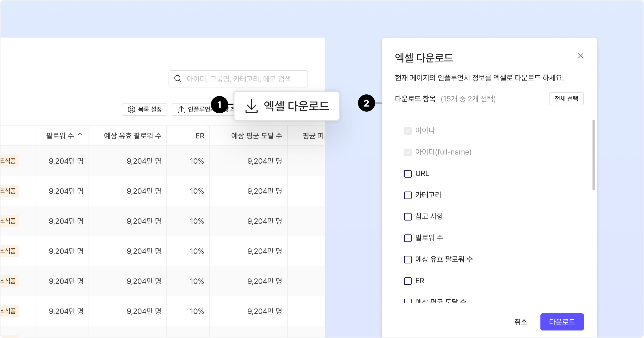Toggle the ER checkbox in download list
644x338 pixels.
tap(408, 281)
